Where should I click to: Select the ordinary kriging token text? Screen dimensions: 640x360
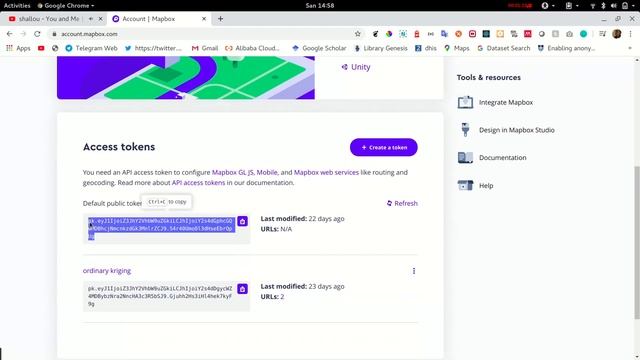click(160, 296)
